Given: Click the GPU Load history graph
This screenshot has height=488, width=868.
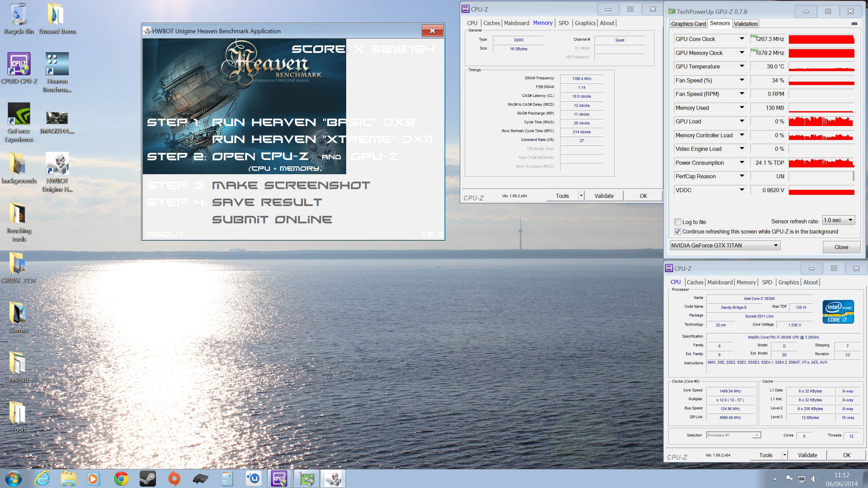Looking at the screenshot, I should (x=821, y=121).
